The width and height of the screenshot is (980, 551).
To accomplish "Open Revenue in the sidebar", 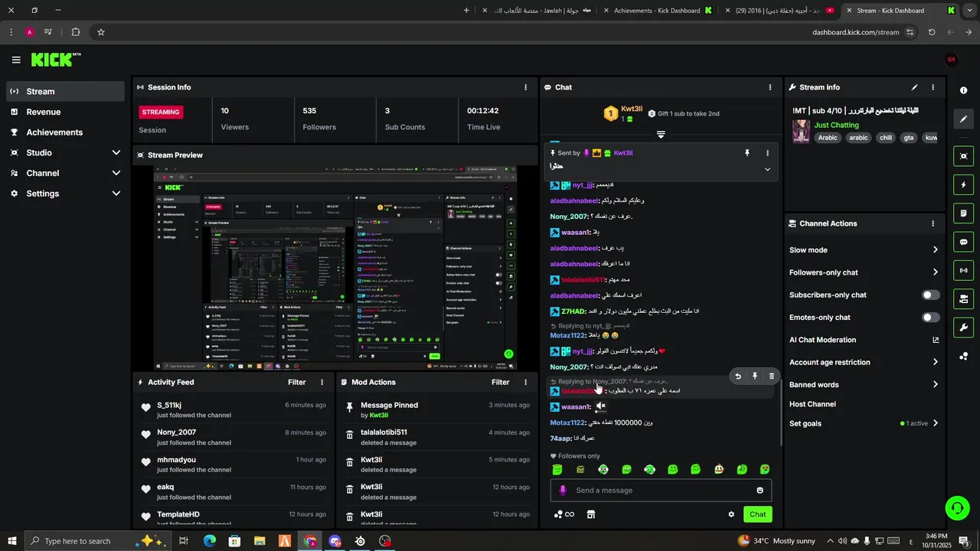I will (65, 112).
